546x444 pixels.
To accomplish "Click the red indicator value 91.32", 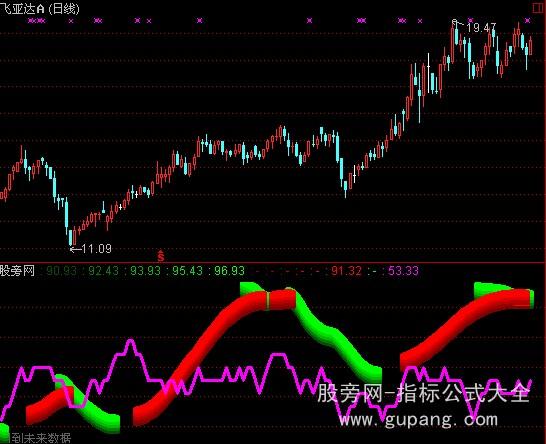I will click(346, 271).
